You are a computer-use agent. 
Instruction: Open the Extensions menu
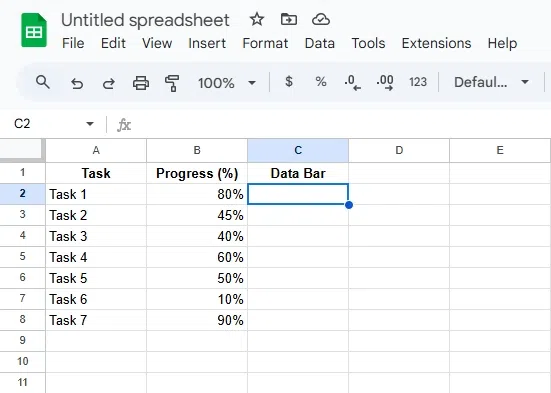(x=436, y=43)
